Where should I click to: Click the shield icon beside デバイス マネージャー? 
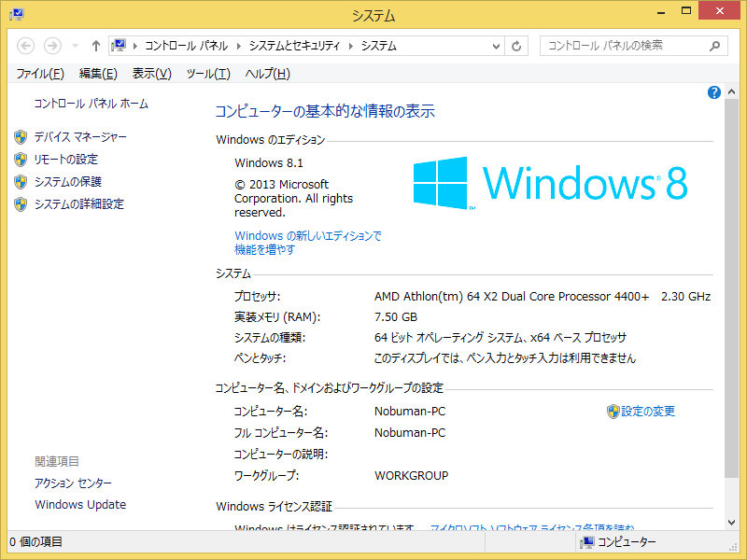pos(21,137)
